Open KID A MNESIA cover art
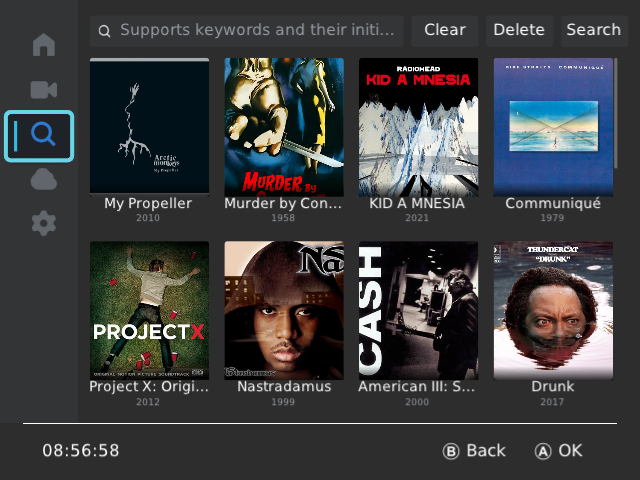The image size is (640, 480). point(418,127)
